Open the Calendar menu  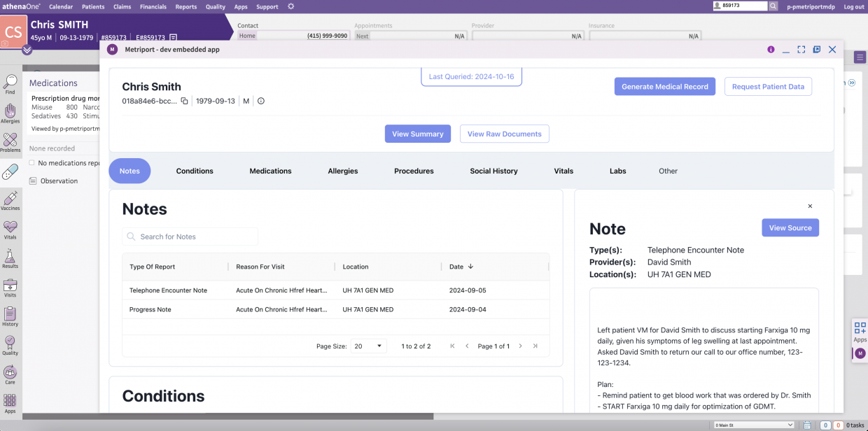[x=61, y=6]
